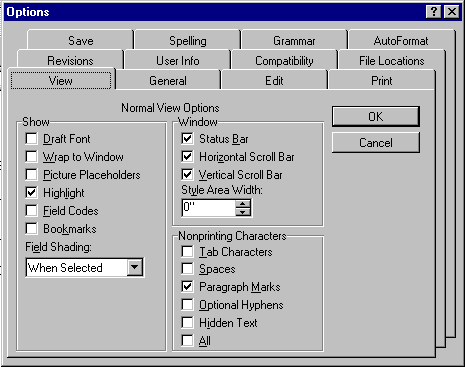The height and width of the screenshot is (367, 465).
Task: Uncheck Horizontal Scroll Bar
Action: point(187,156)
